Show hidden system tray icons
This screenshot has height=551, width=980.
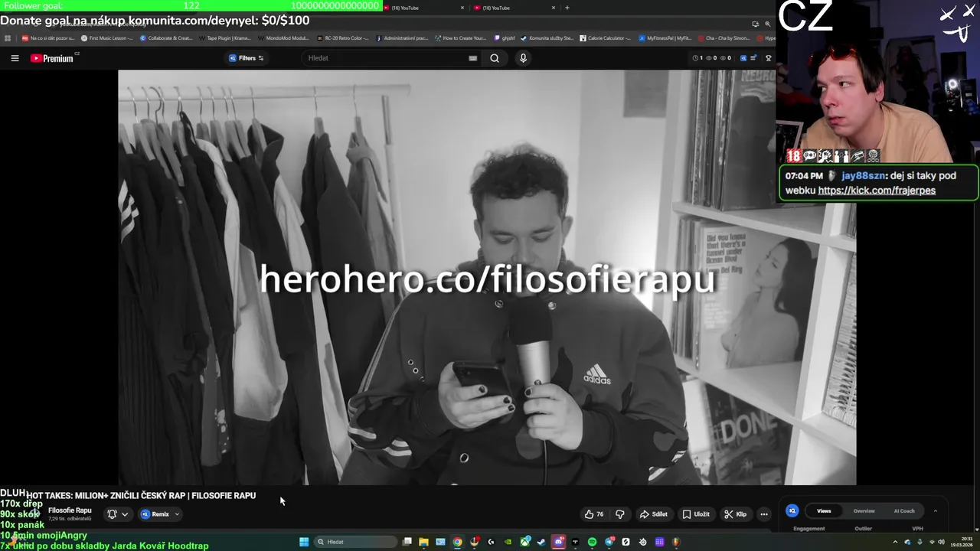point(896,542)
